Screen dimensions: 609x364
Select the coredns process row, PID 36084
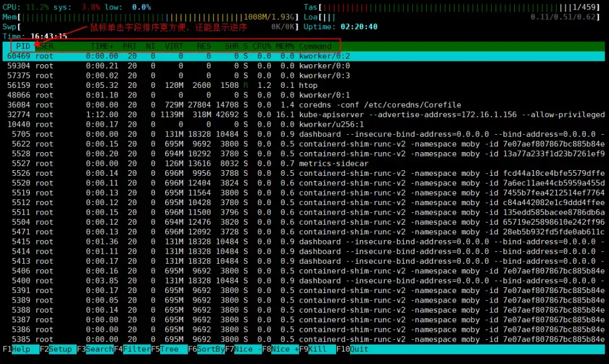point(304,105)
